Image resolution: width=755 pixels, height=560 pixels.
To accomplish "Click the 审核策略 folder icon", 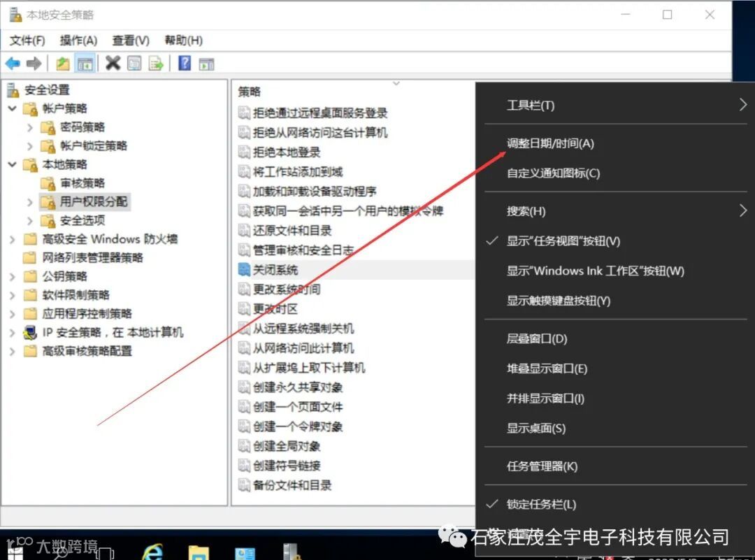I will point(48,183).
